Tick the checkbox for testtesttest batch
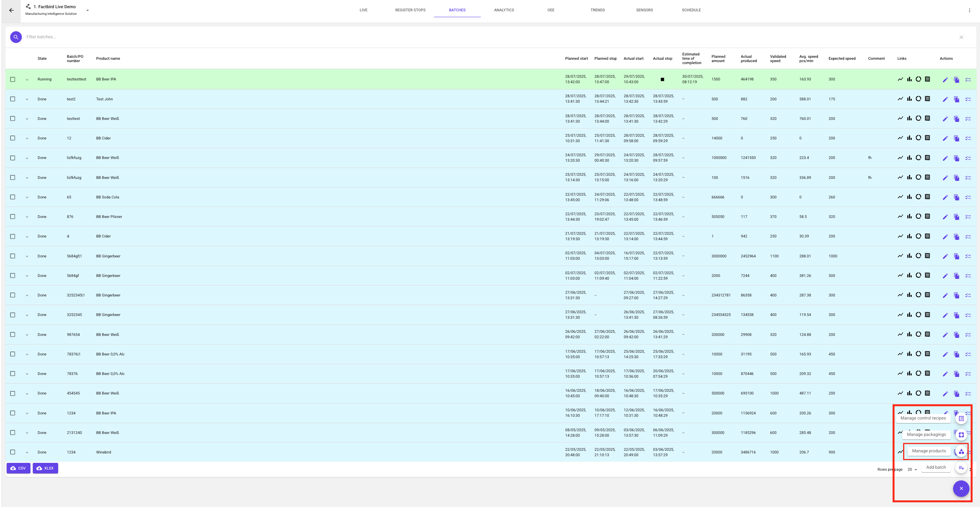The image size is (980, 507). [x=12, y=79]
